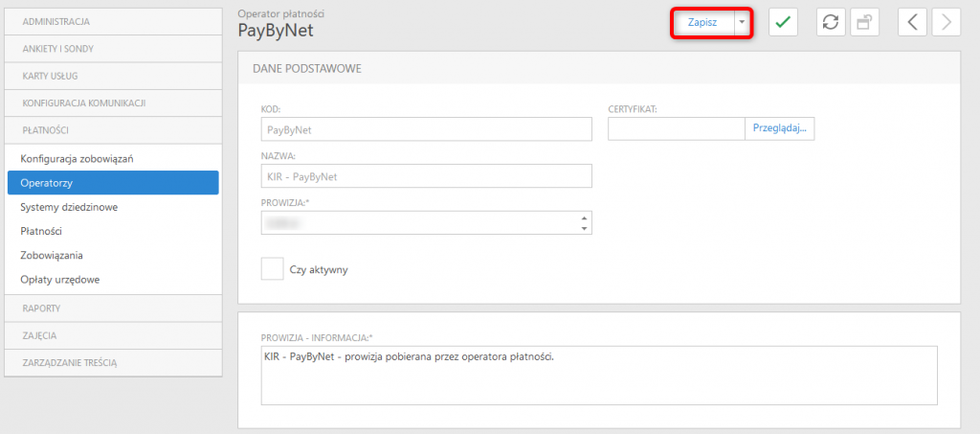Click the PayByNet page title
Image resolution: width=980 pixels, height=434 pixels.
pyautogui.click(x=276, y=30)
